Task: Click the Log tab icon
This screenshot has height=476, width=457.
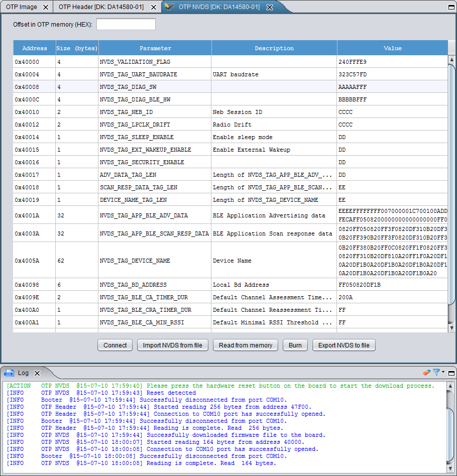Action: tap(10, 373)
